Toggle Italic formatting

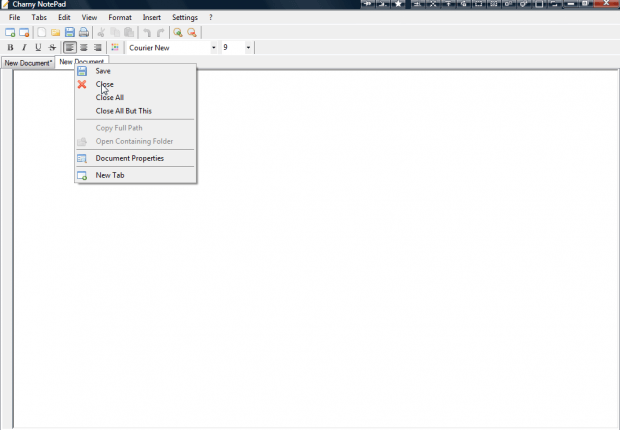24,47
